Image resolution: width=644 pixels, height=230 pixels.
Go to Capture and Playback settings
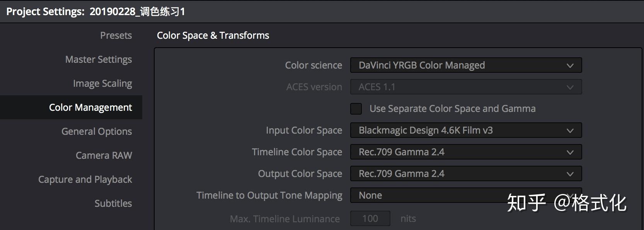85,180
